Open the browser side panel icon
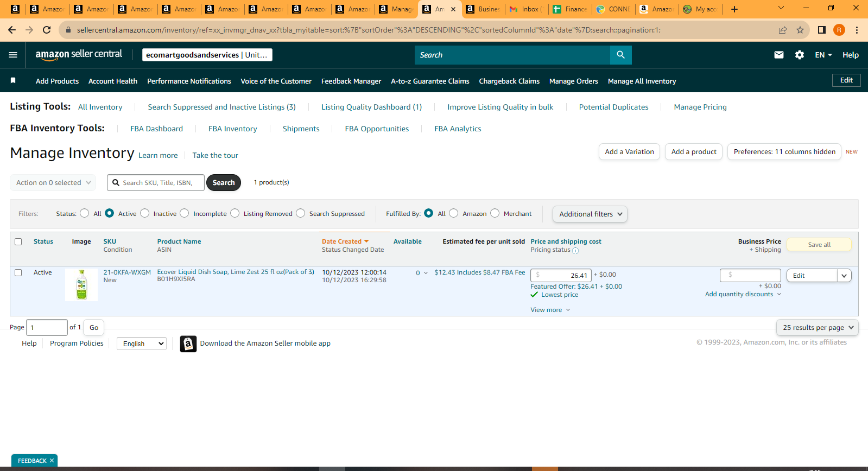 822,30
